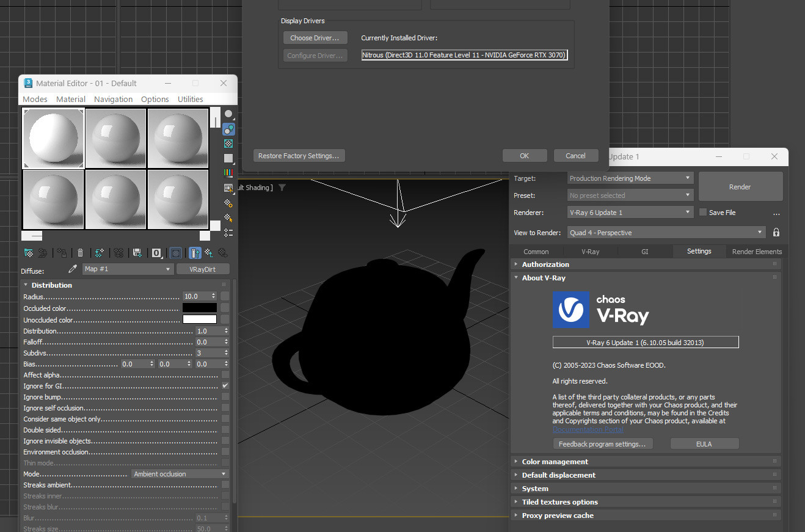Click the Sample UV Tiling icon

point(228,158)
